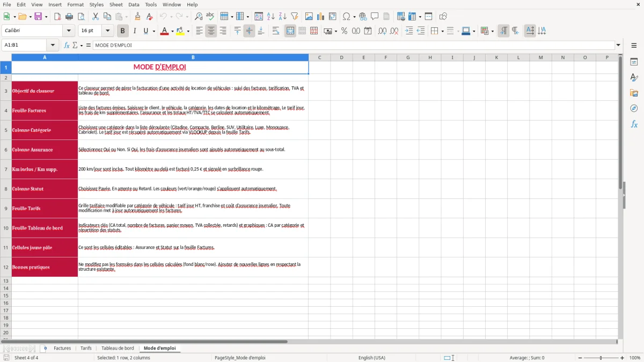
Task: Apply the yellow background color swatch
Action: tap(180, 31)
